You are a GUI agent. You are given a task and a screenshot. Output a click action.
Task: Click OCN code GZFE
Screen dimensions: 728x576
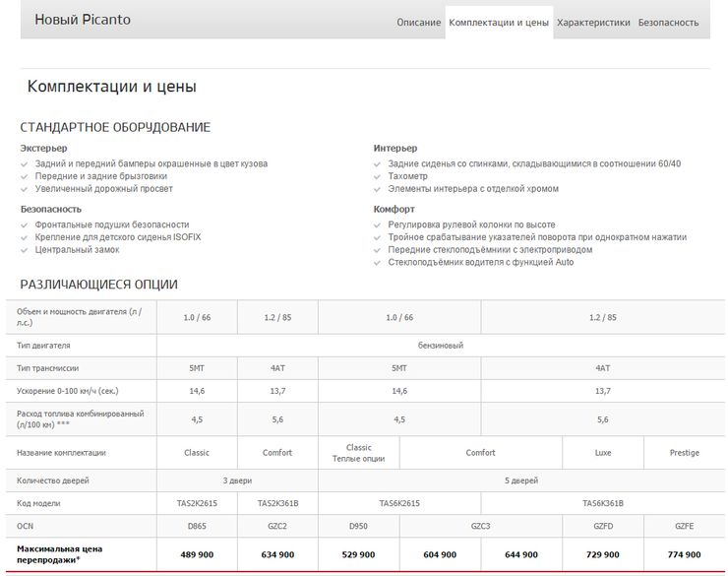pos(684,527)
